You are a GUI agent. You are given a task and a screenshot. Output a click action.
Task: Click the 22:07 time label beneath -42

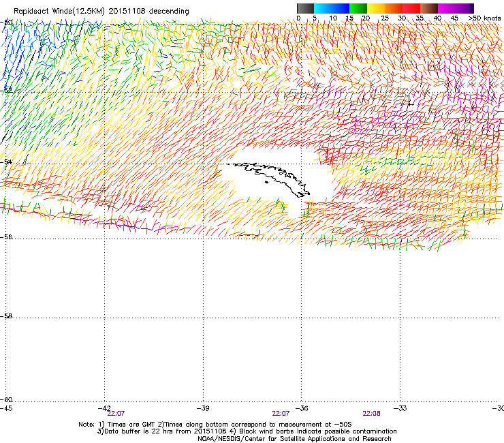pos(116,414)
